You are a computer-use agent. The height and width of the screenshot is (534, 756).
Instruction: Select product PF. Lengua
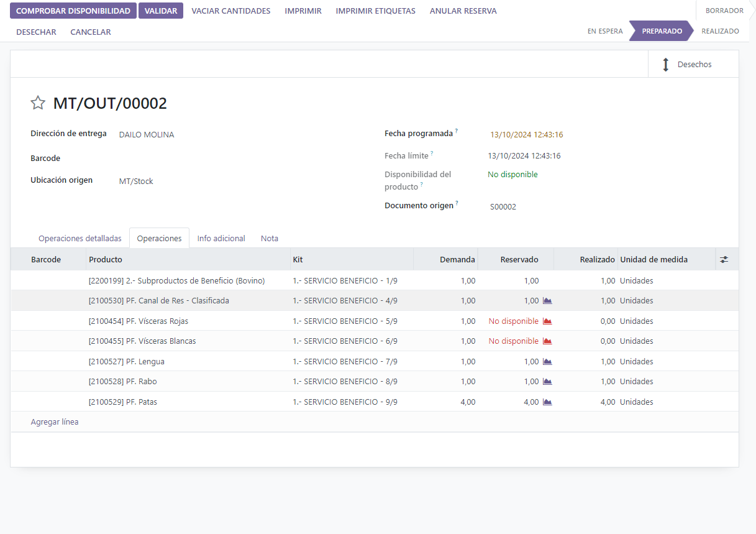click(x=127, y=362)
